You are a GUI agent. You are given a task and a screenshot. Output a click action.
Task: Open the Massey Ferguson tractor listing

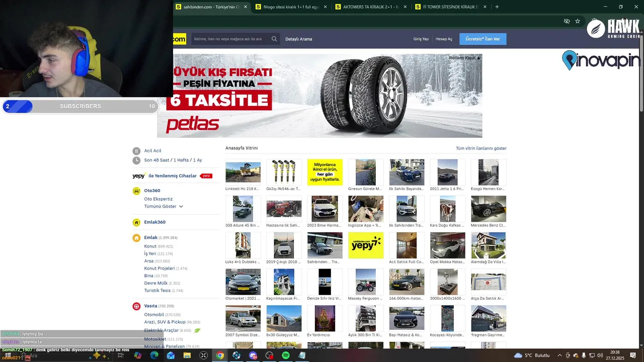pos(366,282)
